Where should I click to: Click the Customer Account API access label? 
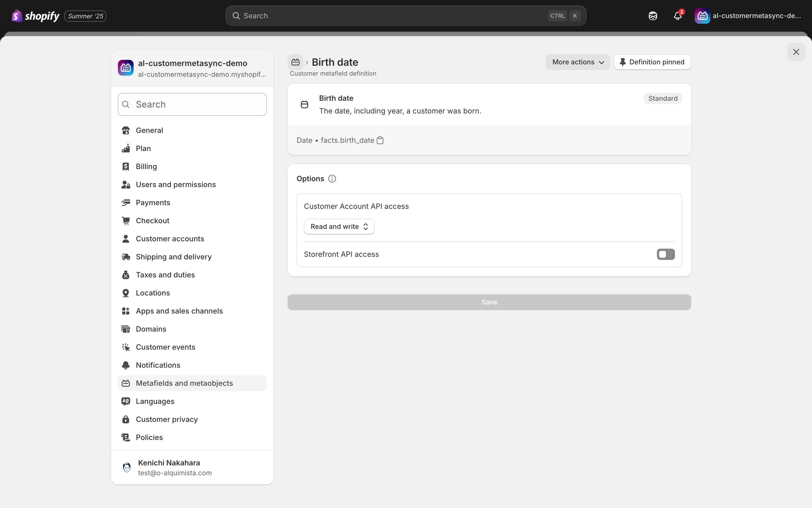click(356, 206)
